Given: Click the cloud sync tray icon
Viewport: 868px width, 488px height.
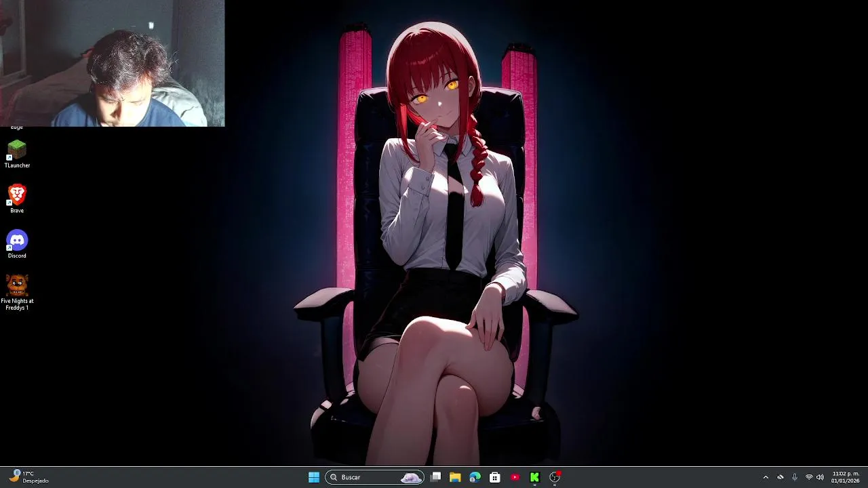Looking at the screenshot, I should (x=781, y=477).
